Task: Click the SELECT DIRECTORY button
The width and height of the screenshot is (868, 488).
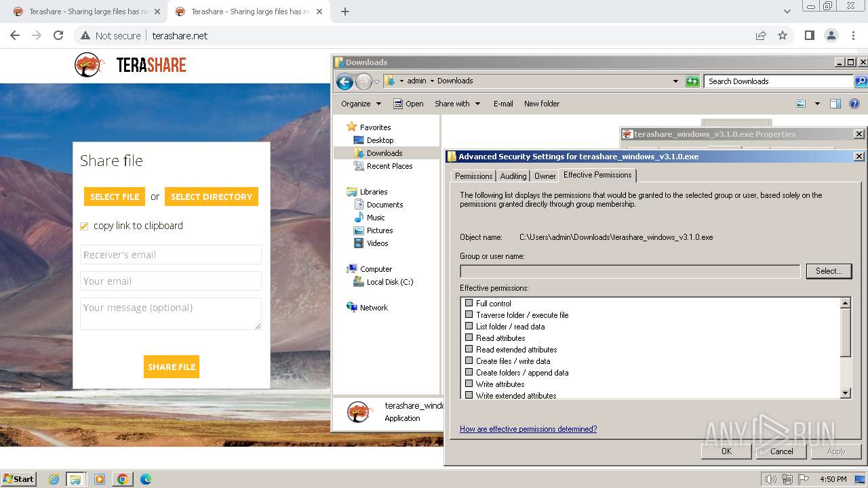Action: [x=212, y=197]
